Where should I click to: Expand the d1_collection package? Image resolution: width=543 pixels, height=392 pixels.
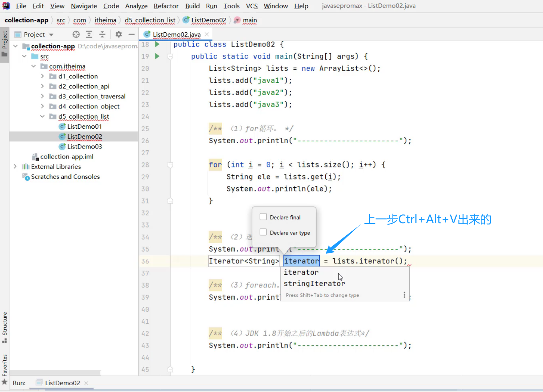(42, 76)
